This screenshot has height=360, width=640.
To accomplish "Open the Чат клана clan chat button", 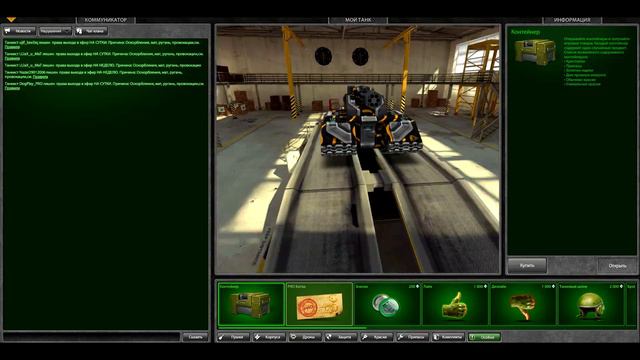I will (x=91, y=31).
